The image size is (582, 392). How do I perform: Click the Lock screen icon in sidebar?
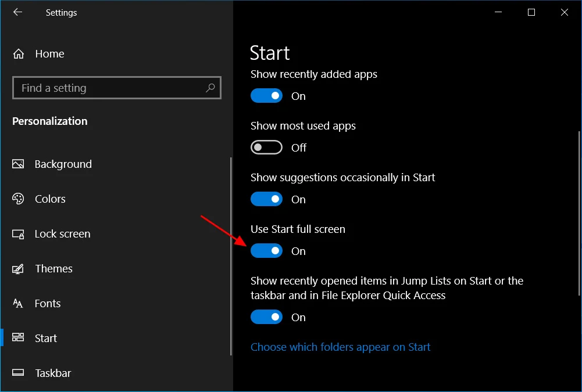tap(18, 233)
